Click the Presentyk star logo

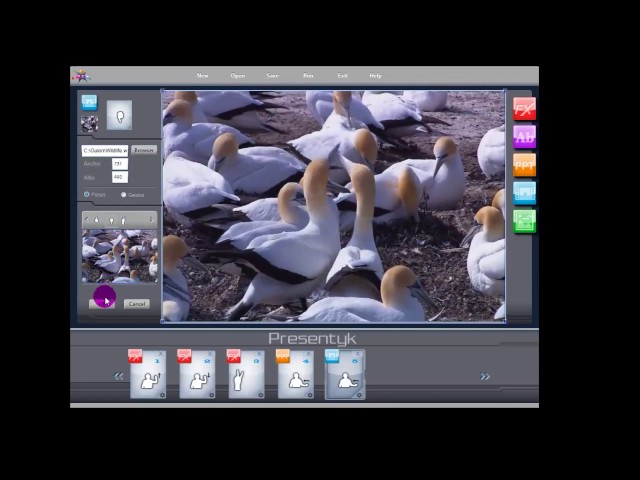pyautogui.click(x=82, y=76)
